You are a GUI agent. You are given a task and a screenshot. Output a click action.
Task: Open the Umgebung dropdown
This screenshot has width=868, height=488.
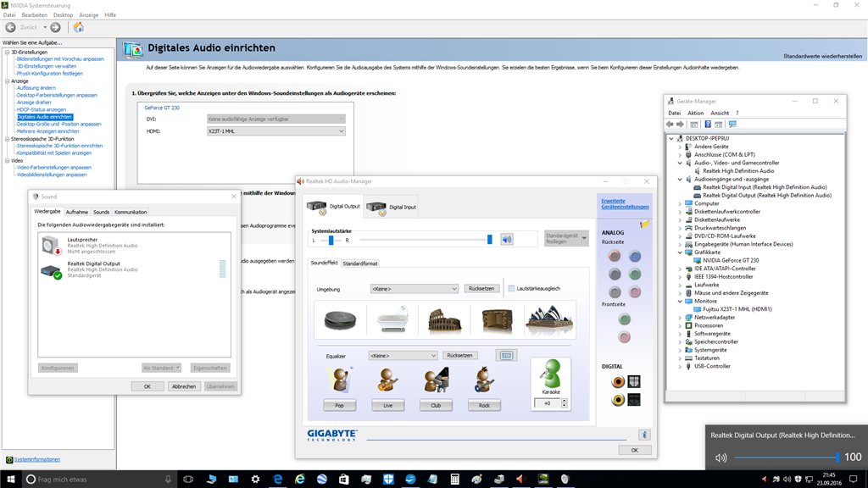(414, 289)
